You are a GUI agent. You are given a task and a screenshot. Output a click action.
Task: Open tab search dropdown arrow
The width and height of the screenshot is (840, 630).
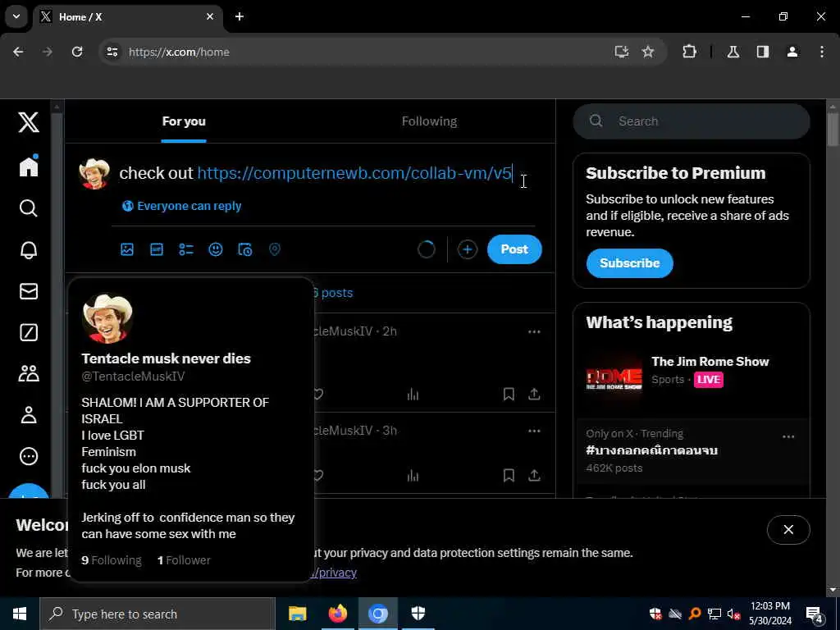point(16,16)
